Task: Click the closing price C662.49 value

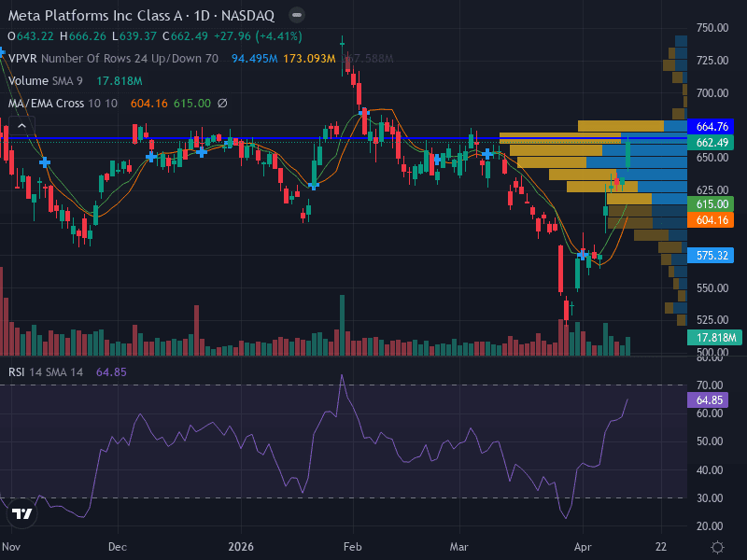Action: [185, 36]
